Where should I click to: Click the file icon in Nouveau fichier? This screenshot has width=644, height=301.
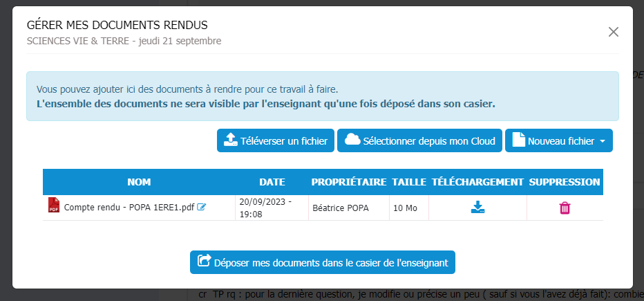click(518, 140)
